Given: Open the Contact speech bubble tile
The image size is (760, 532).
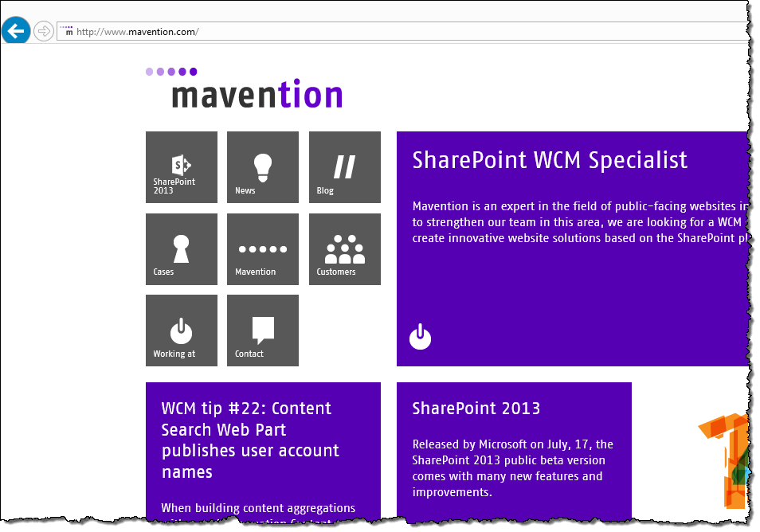Looking at the screenshot, I should pos(263,331).
